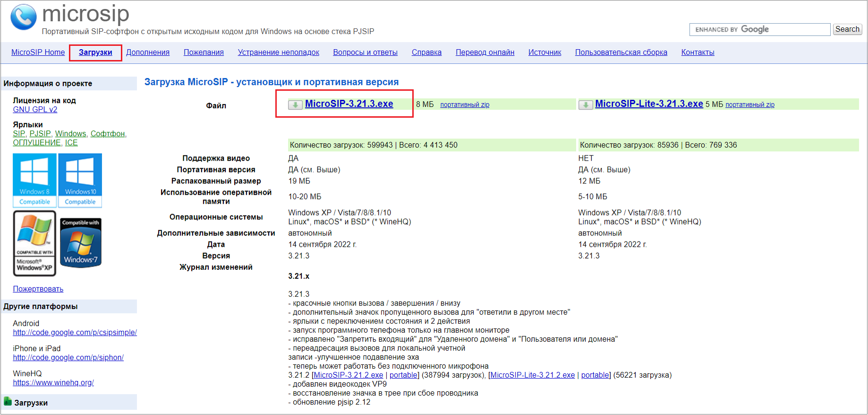Image resolution: width=868 pixels, height=415 pixels.
Task: Click the Другие платформы sidebar heading
Action: click(x=41, y=307)
